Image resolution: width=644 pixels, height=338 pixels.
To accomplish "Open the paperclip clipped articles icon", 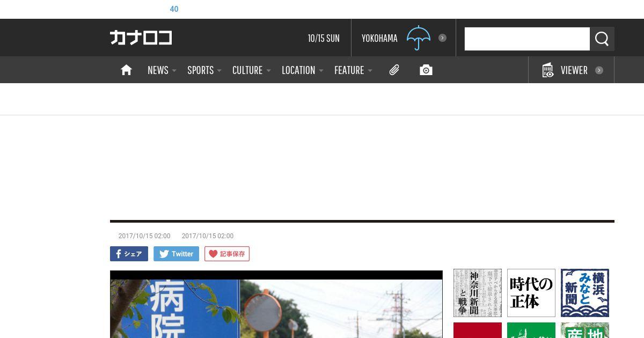I will pos(394,70).
